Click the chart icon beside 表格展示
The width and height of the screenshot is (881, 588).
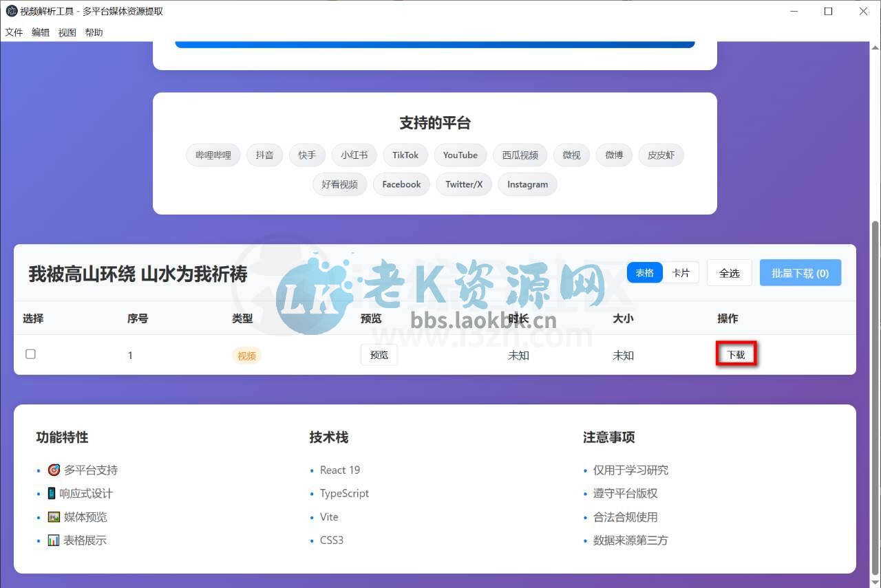point(54,540)
